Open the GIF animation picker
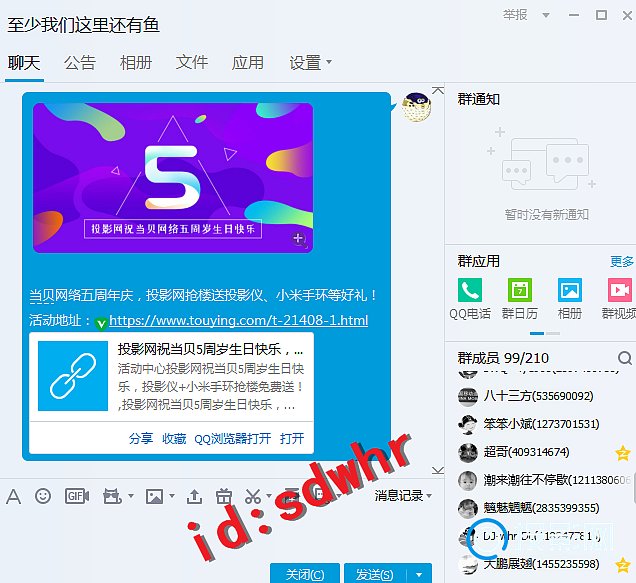Screen dimensions: 636x583 click(x=77, y=496)
